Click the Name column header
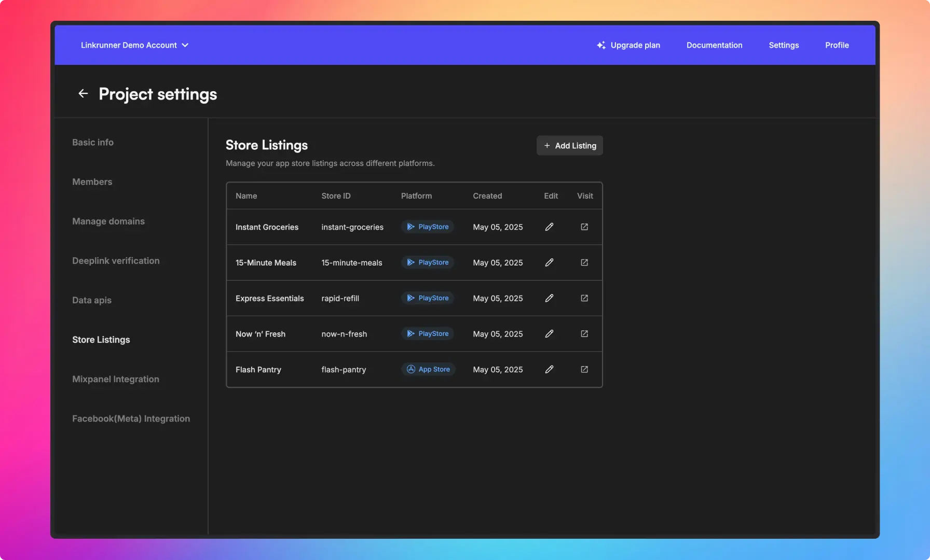Image resolution: width=930 pixels, height=560 pixels. pyautogui.click(x=246, y=195)
